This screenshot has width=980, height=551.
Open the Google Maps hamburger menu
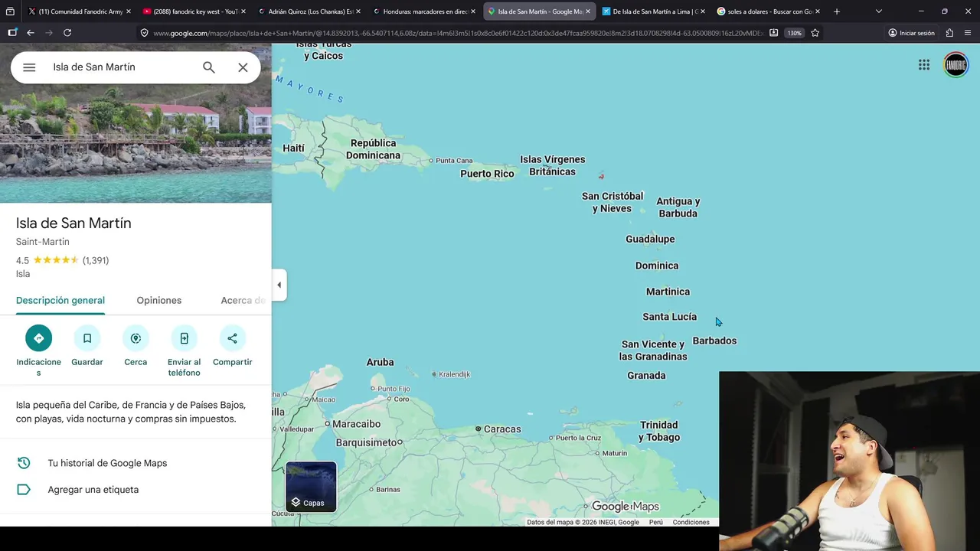click(x=29, y=67)
